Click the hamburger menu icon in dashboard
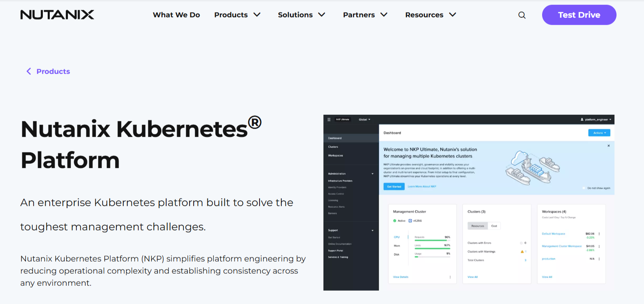The width and height of the screenshot is (644, 304). tap(329, 119)
